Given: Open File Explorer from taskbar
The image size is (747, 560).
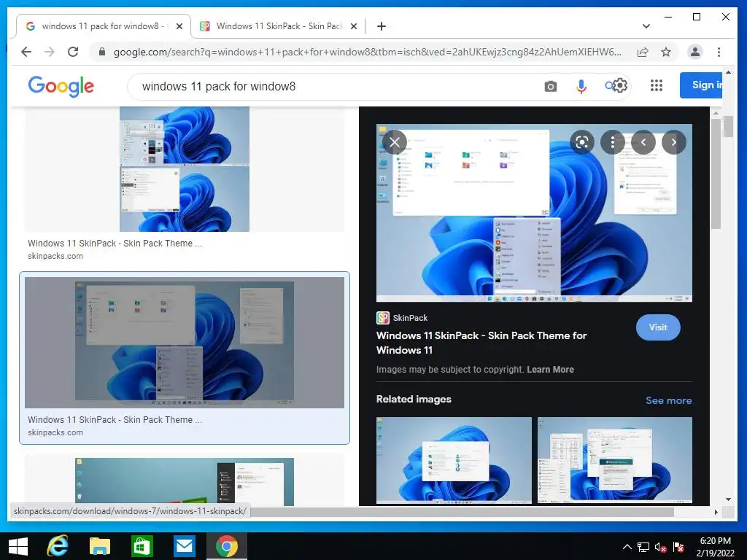Looking at the screenshot, I should click(99, 546).
